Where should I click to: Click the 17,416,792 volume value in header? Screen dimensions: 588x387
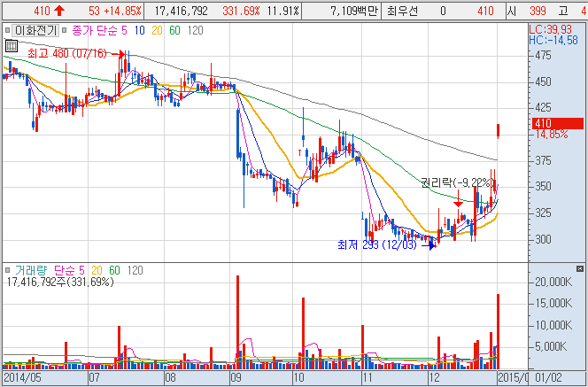[181, 11]
